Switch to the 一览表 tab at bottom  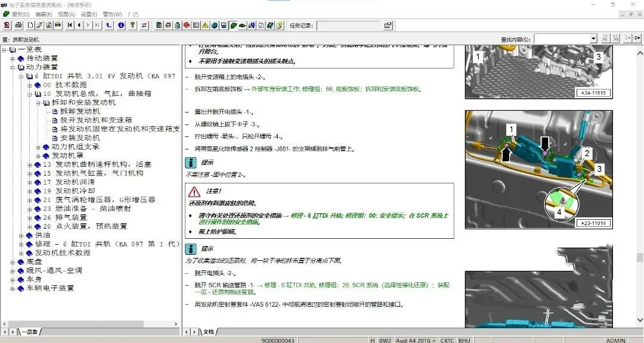(30, 332)
